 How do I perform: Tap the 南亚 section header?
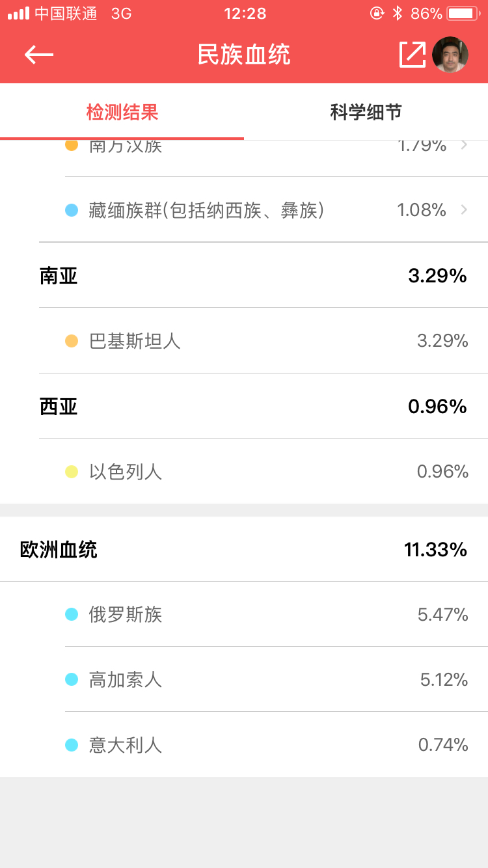tap(59, 276)
